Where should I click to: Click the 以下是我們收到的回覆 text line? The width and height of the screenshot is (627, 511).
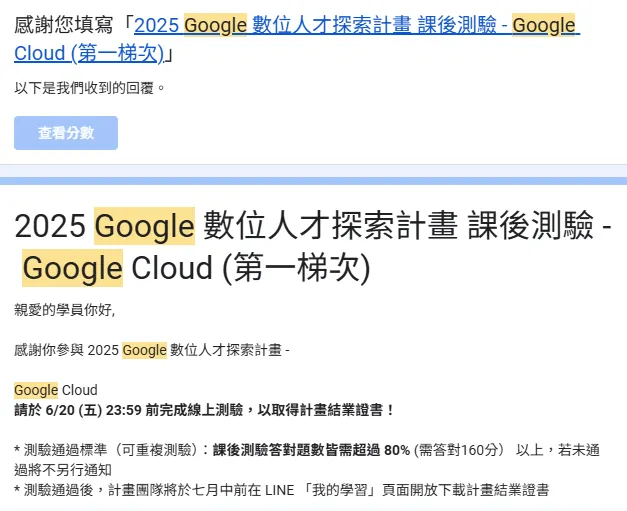tap(90, 88)
